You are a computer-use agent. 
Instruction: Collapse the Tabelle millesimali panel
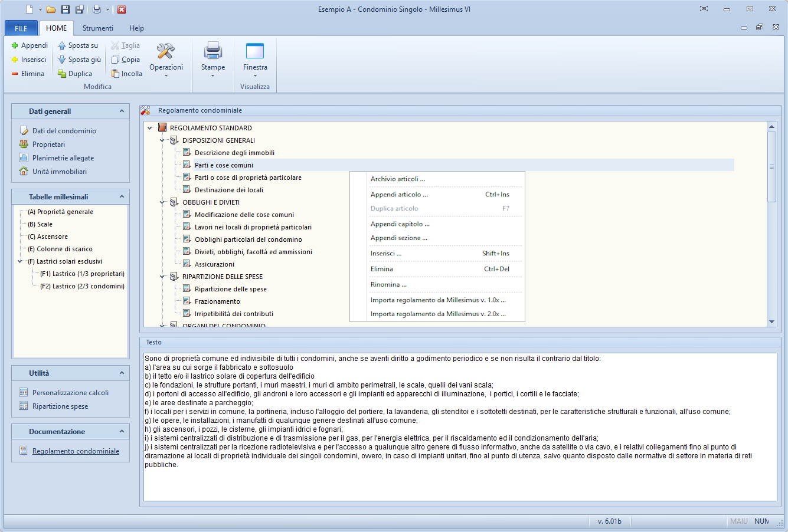click(x=122, y=196)
